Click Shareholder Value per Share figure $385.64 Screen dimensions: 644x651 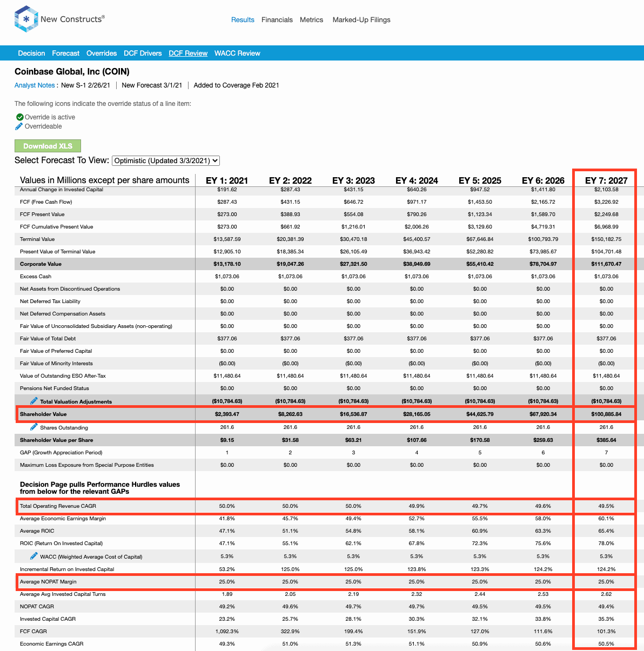[x=606, y=440]
